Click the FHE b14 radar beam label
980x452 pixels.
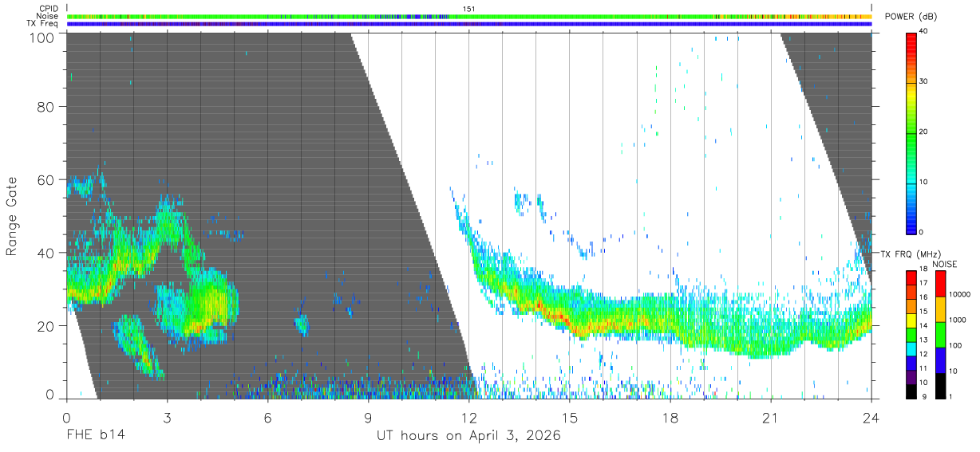click(x=96, y=436)
